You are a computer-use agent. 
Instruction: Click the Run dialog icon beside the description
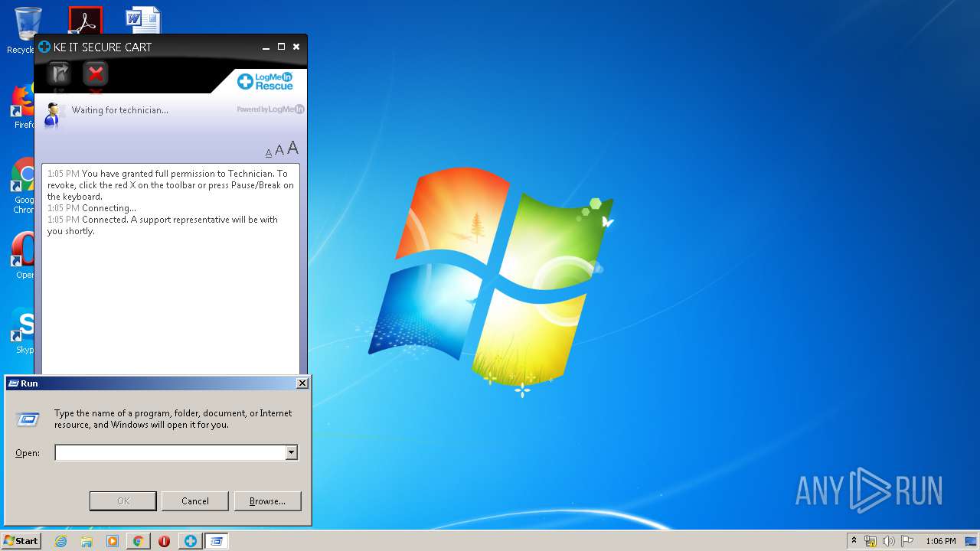28,419
